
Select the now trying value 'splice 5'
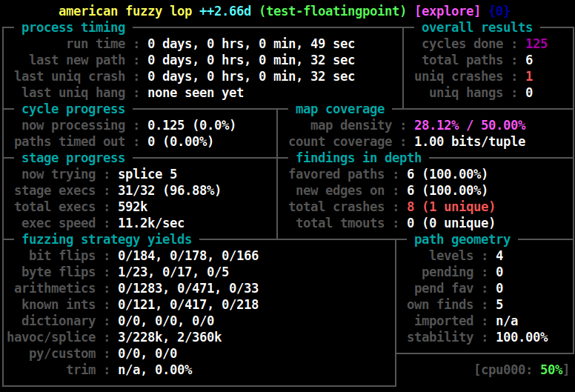(x=147, y=174)
